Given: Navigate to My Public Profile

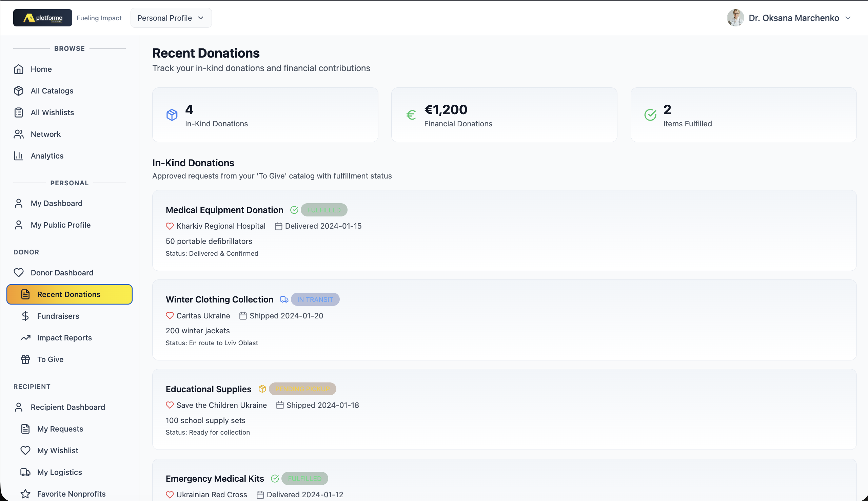Looking at the screenshot, I should point(61,225).
